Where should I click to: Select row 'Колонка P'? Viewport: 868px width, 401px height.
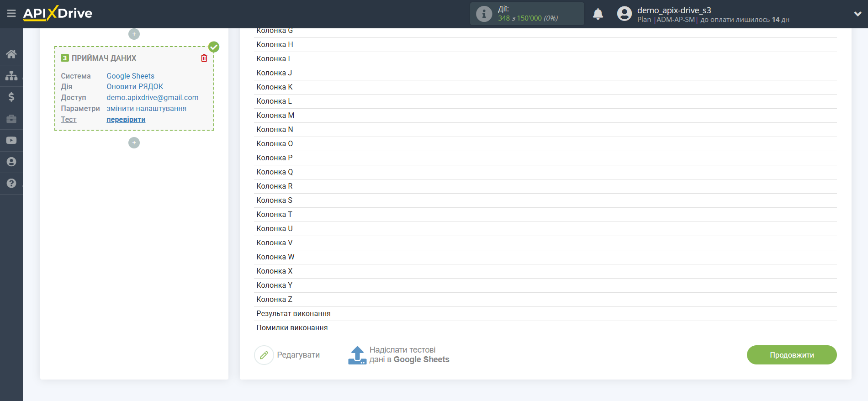pos(545,158)
